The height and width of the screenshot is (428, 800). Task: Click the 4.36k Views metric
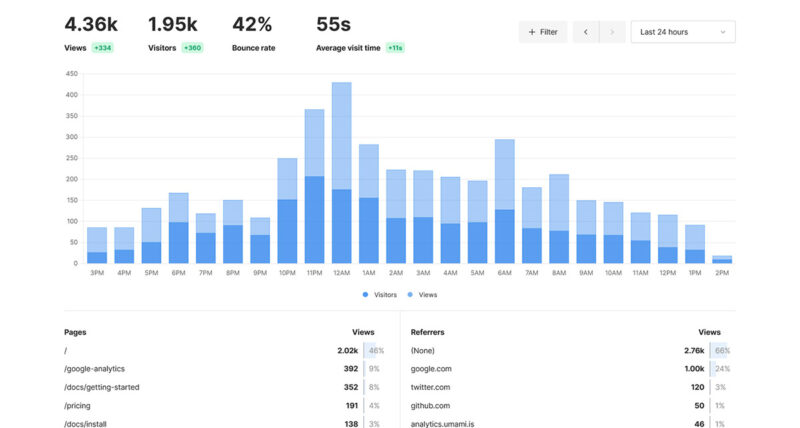tap(91, 33)
